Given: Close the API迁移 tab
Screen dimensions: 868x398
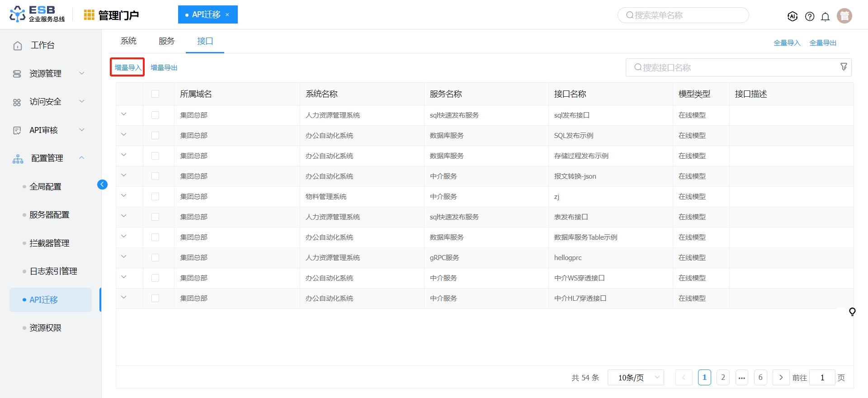Looking at the screenshot, I should [x=227, y=15].
